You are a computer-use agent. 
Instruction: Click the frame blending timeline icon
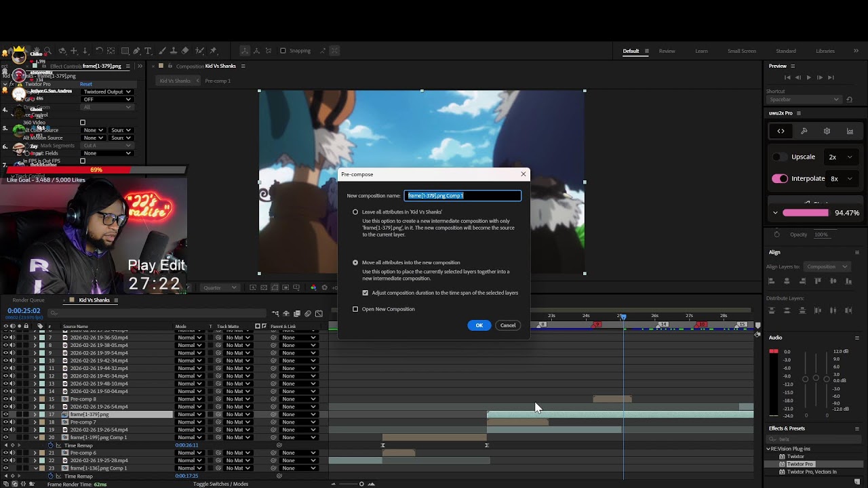pos(297,313)
